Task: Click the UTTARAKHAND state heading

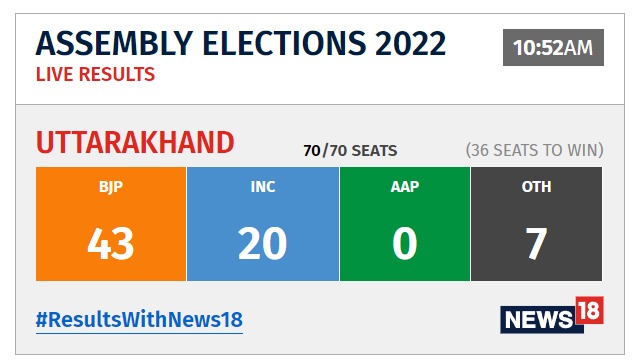Action: tap(135, 143)
